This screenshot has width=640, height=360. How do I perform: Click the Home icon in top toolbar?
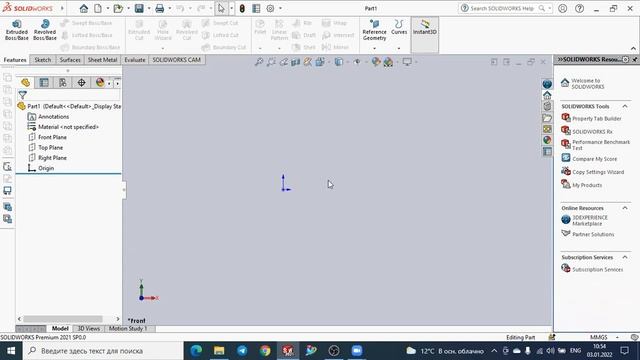[84, 8]
